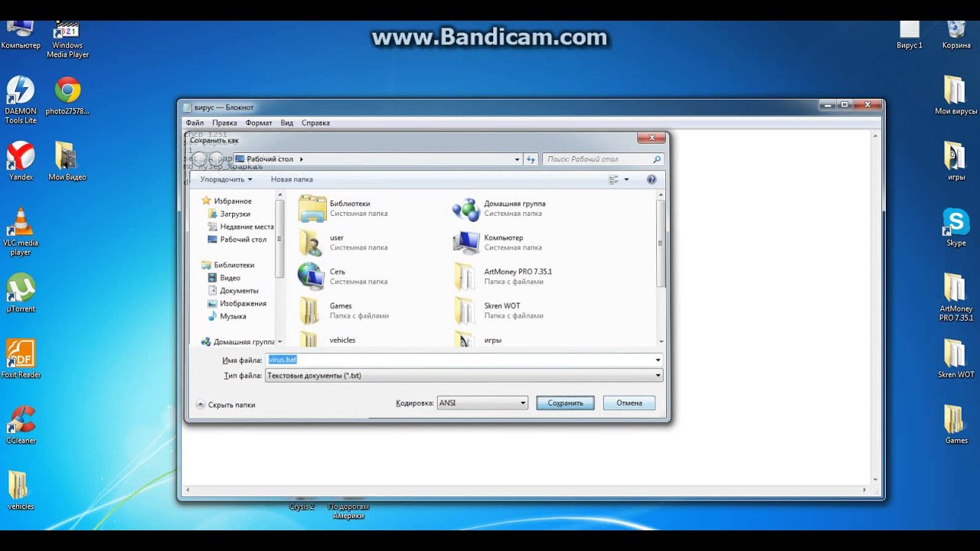Select Изображения library in the navigation pane
Screen dimensions: 980x551
click(237, 304)
